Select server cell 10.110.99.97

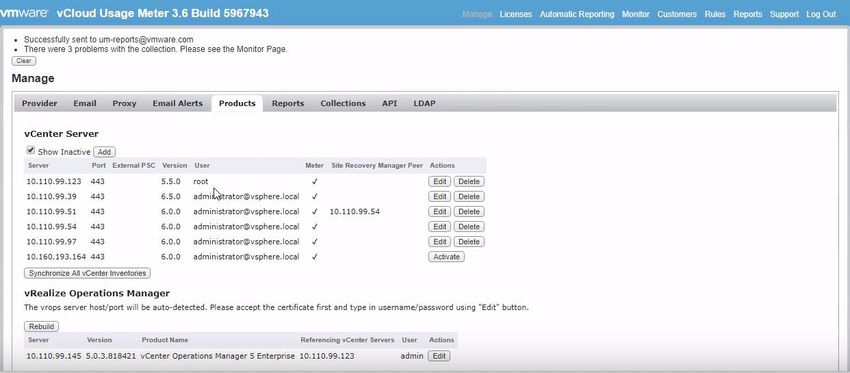tap(51, 242)
